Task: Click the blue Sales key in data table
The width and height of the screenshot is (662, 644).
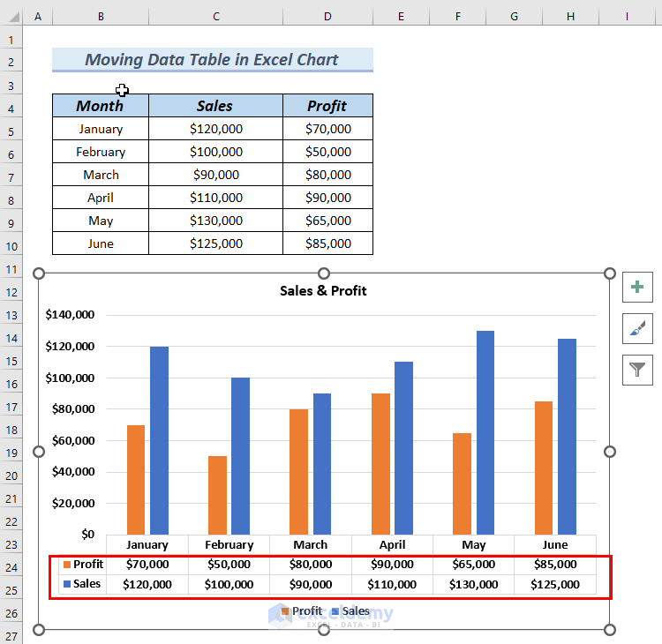Action: click(x=67, y=584)
